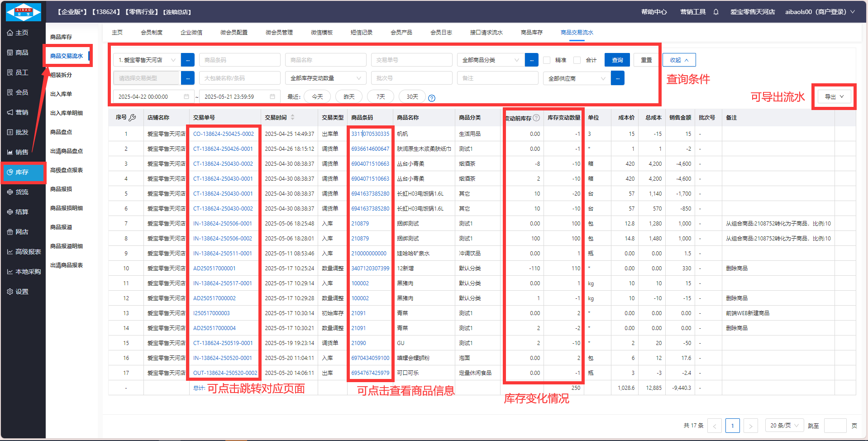This screenshot has height=441, width=868.
Task: Click the 交易单号 input field
Action: point(412,60)
